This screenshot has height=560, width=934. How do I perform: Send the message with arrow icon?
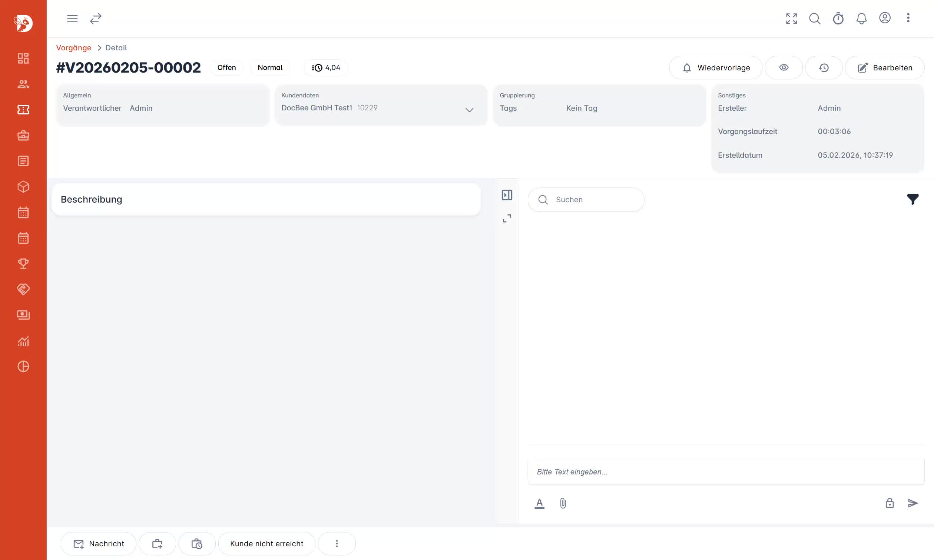coord(913,503)
